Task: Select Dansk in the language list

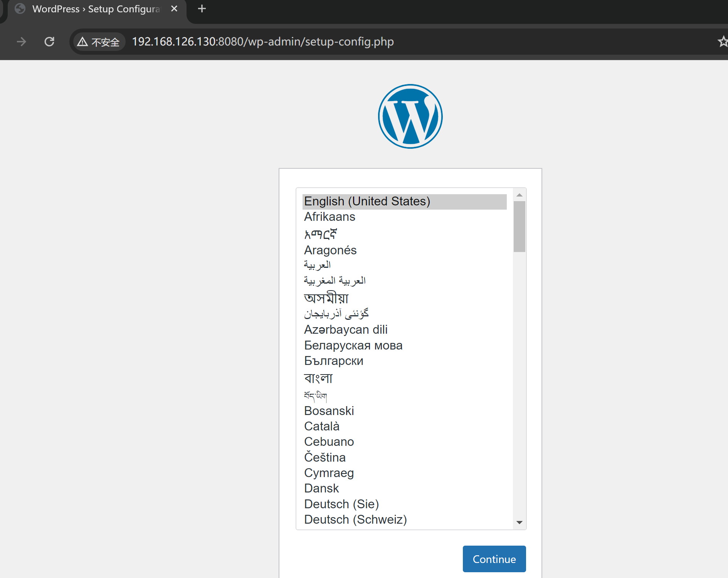Action: pyautogui.click(x=321, y=488)
